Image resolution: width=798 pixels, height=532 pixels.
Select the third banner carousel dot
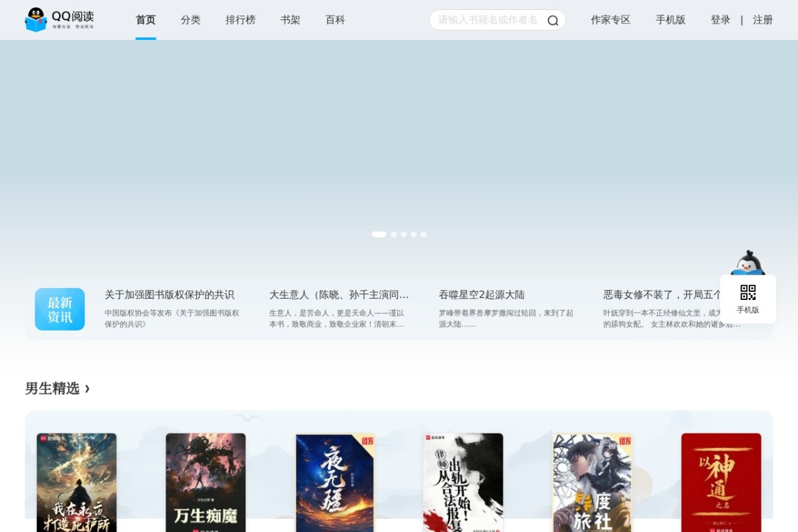(x=404, y=234)
